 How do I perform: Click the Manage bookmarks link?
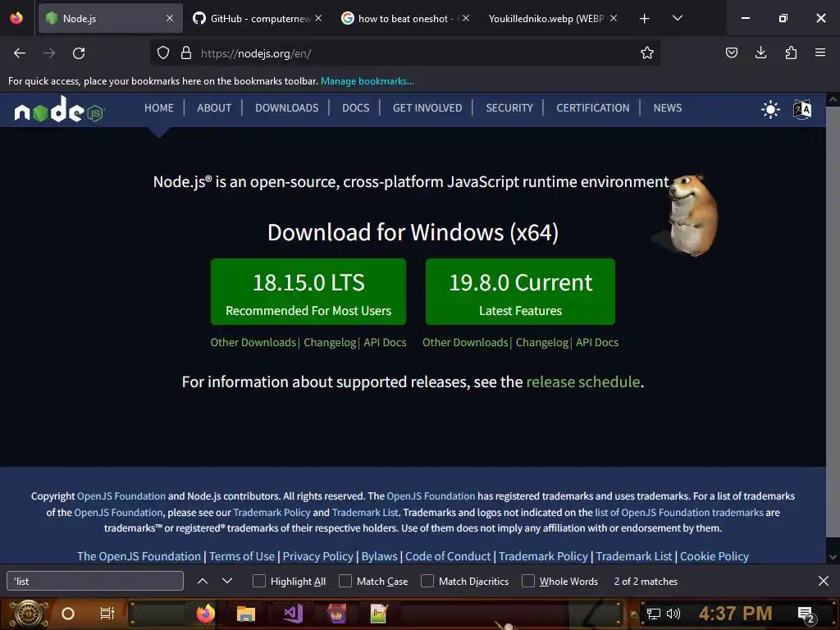(367, 81)
